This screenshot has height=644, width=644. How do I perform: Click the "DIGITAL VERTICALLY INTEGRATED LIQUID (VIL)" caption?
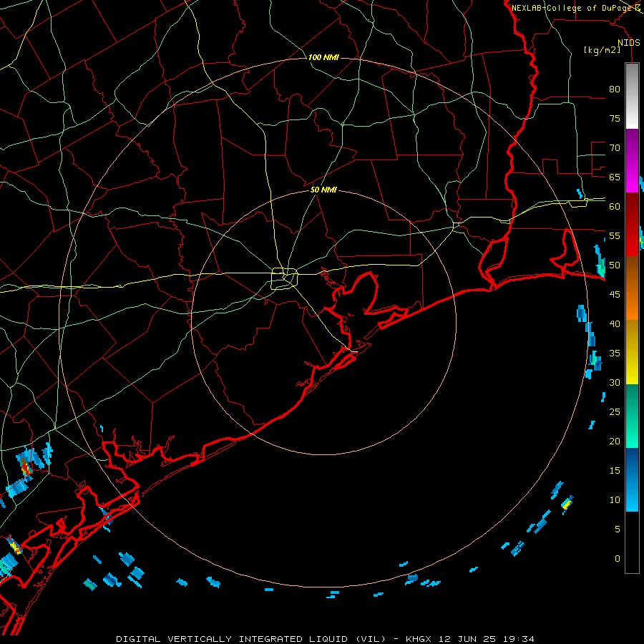coord(251,639)
